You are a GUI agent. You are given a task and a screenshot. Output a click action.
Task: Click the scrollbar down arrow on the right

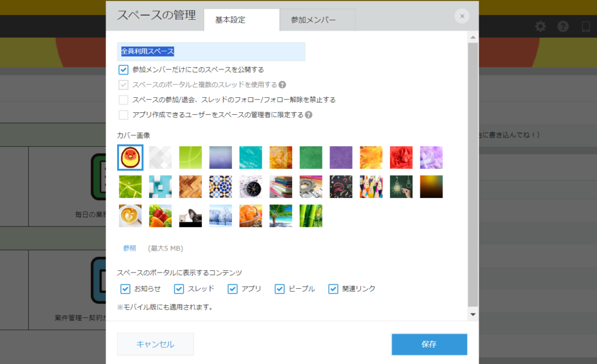click(472, 315)
